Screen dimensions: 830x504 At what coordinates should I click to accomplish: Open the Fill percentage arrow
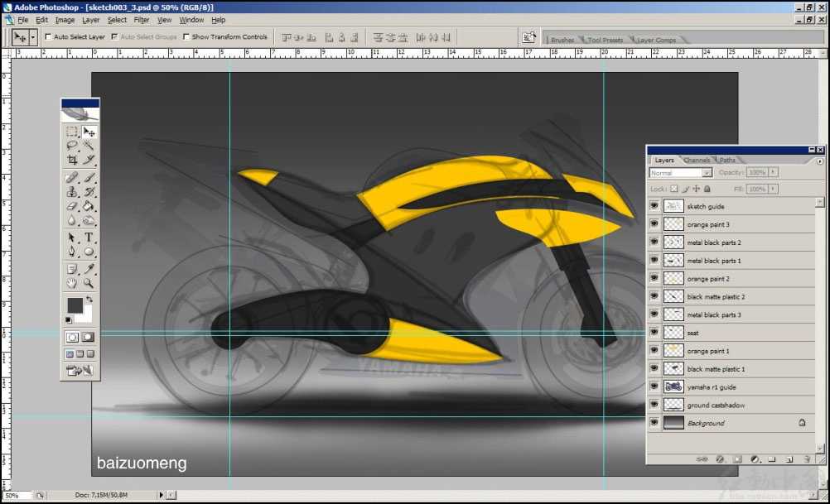[x=774, y=190]
